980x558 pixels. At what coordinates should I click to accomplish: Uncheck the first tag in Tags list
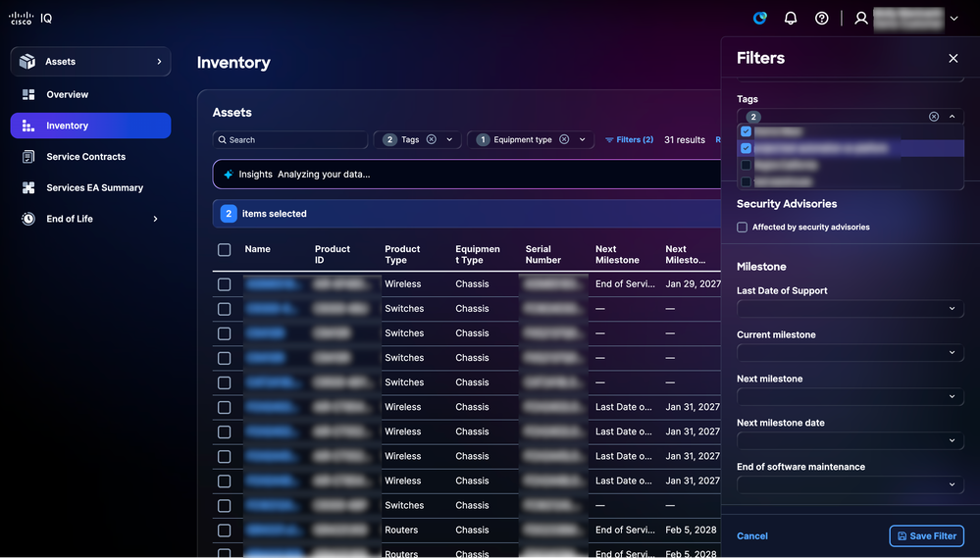tap(746, 131)
